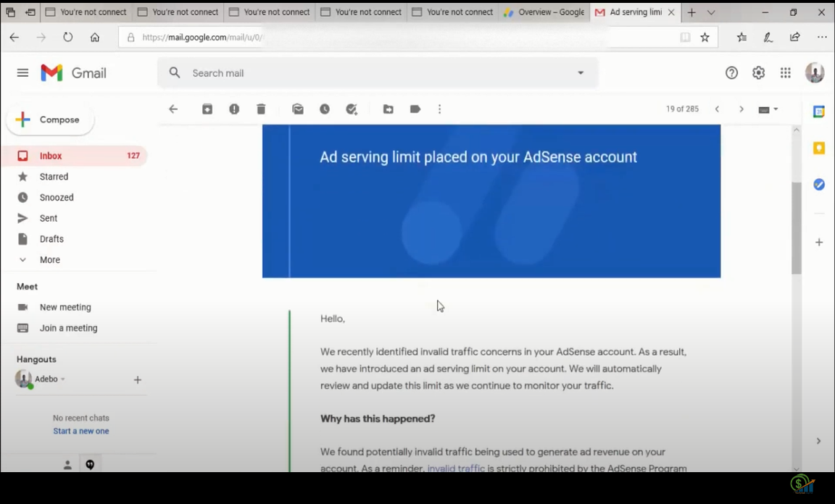The width and height of the screenshot is (835, 504).
Task: Go back to the inbox list arrow
Action: tap(173, 109)
